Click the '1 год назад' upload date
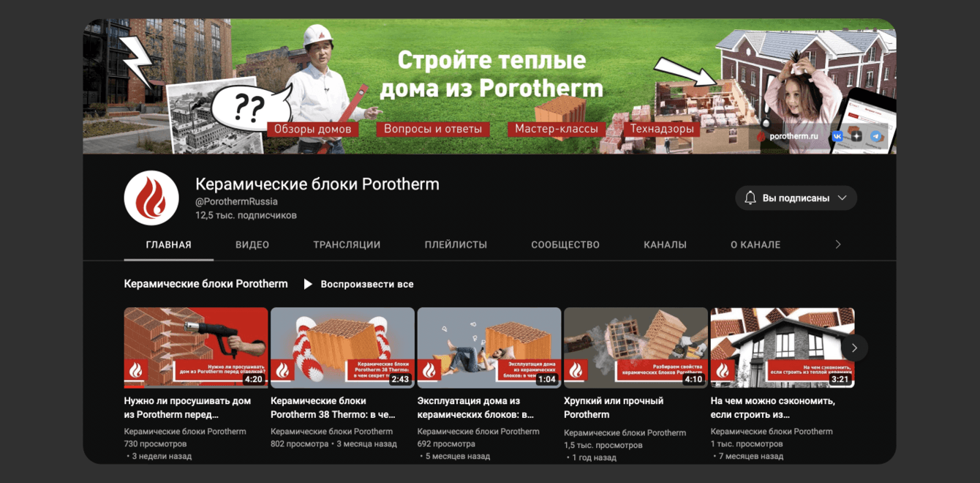980x483 pixels. pyautogui.click(x=594, y=457)
